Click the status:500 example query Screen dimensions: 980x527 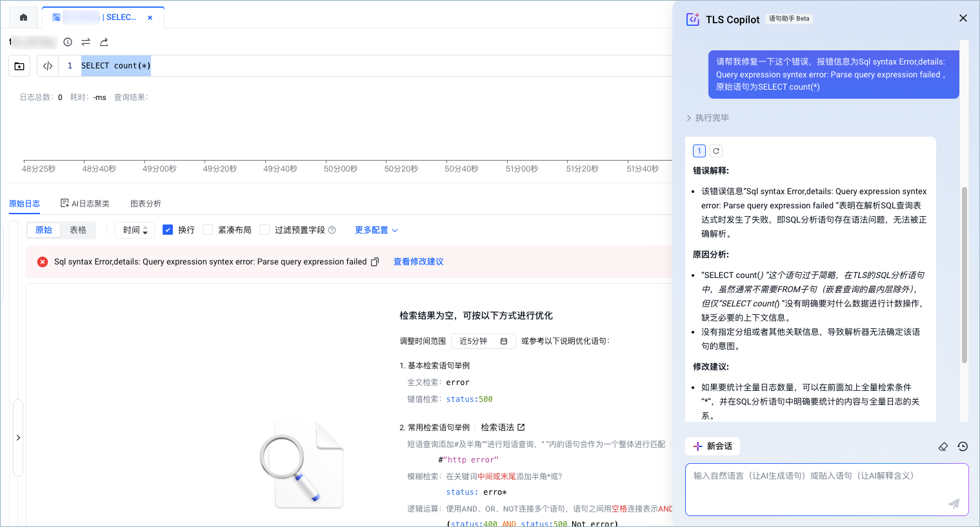point(470,399)
